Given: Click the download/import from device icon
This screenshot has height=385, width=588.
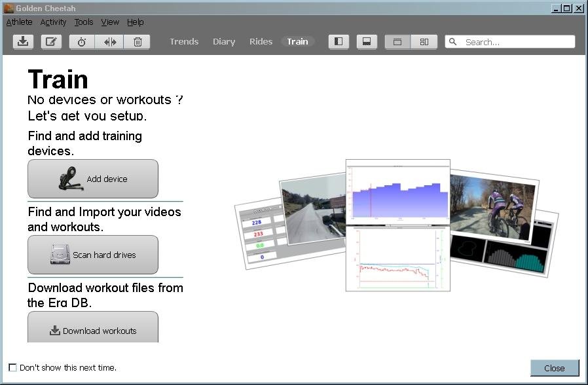Looking at the screenshot, I should coord(23,42).
